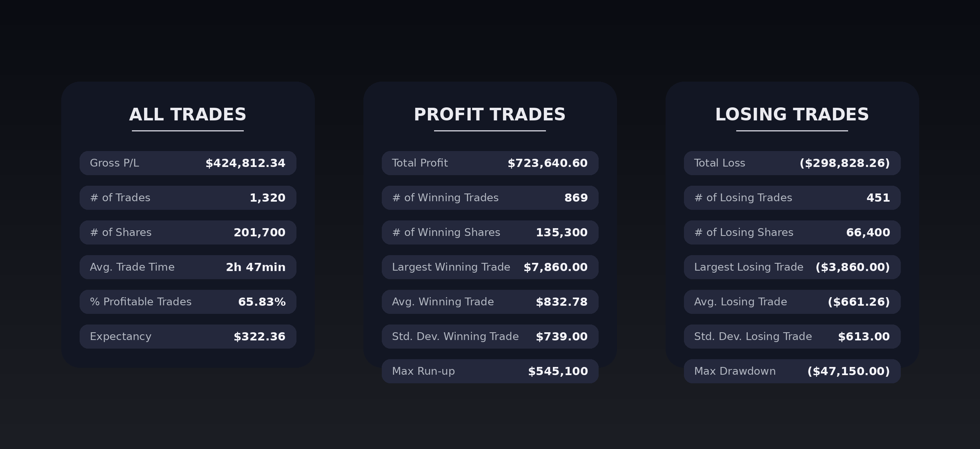
Task: Select the Avg. Winning Trade row
Action: (x=490, y=302)
